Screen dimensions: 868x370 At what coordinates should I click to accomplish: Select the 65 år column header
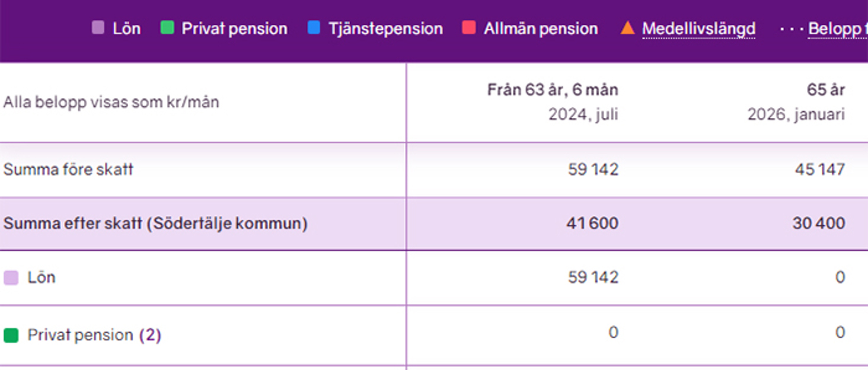[x=825, y=90]
